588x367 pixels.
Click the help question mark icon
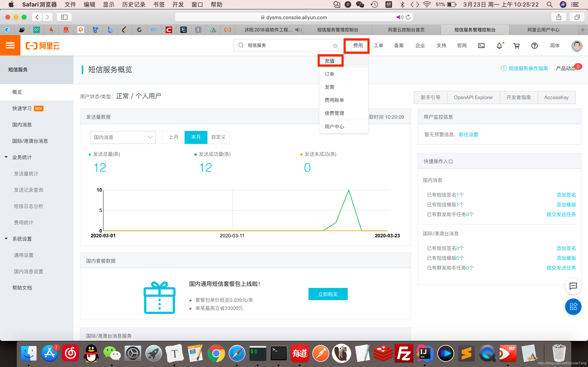[x=534, y=46]
